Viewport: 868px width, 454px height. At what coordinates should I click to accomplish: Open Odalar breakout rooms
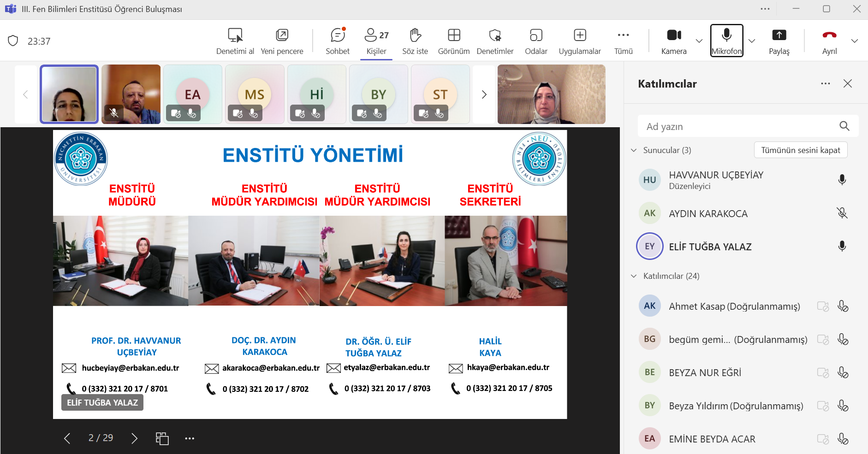(x=536, y=41)
